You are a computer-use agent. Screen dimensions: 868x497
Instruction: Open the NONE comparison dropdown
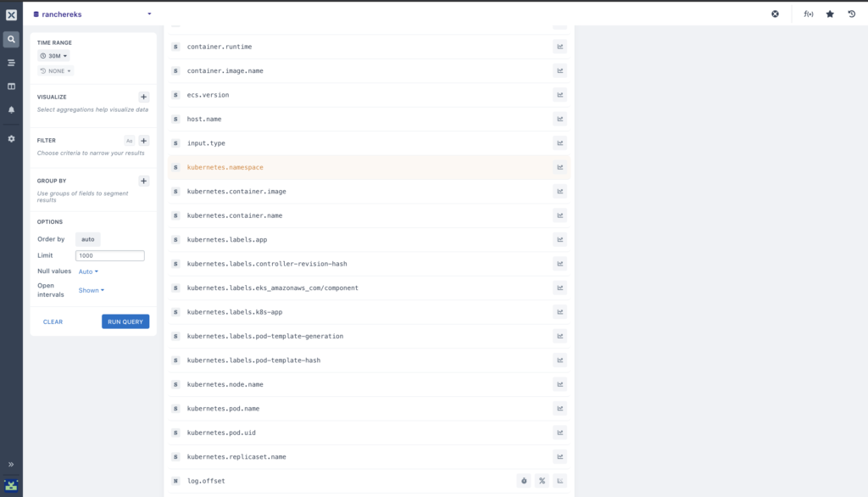point(55,71)
